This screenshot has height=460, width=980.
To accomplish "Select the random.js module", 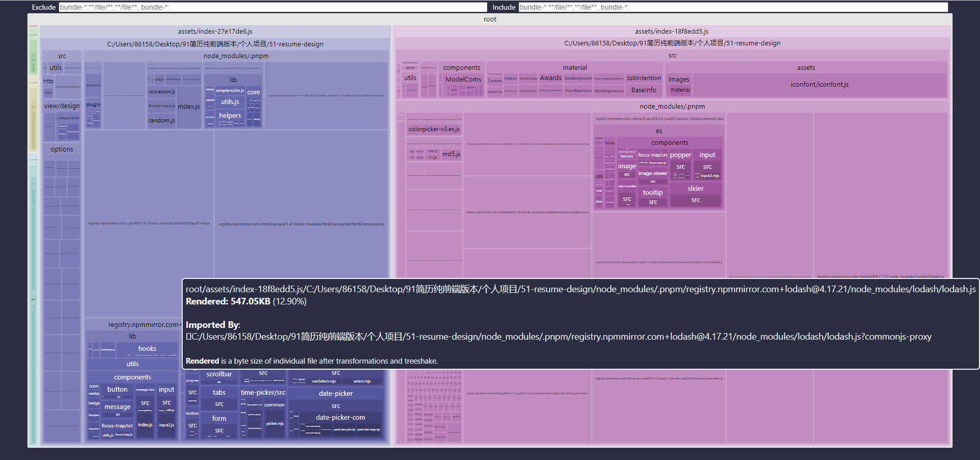I will point(162,120).
